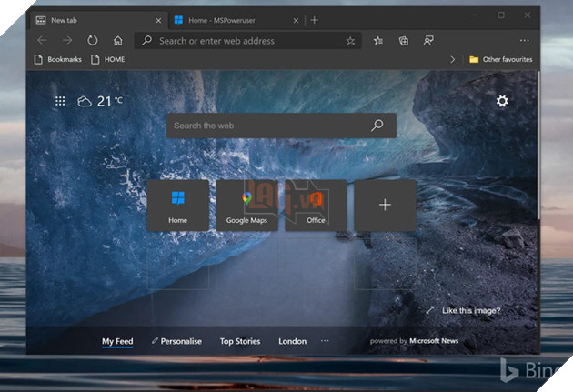Image resolution: width=573 pixels, height=392 pixels.
Task: Select the Top Stories tab
Action: [240, 341]
